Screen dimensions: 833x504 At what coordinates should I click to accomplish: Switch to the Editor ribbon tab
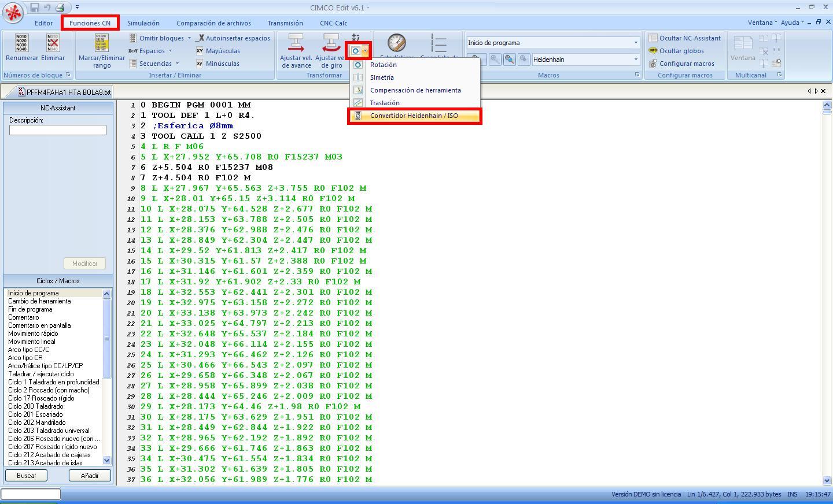tap(43, 23)
